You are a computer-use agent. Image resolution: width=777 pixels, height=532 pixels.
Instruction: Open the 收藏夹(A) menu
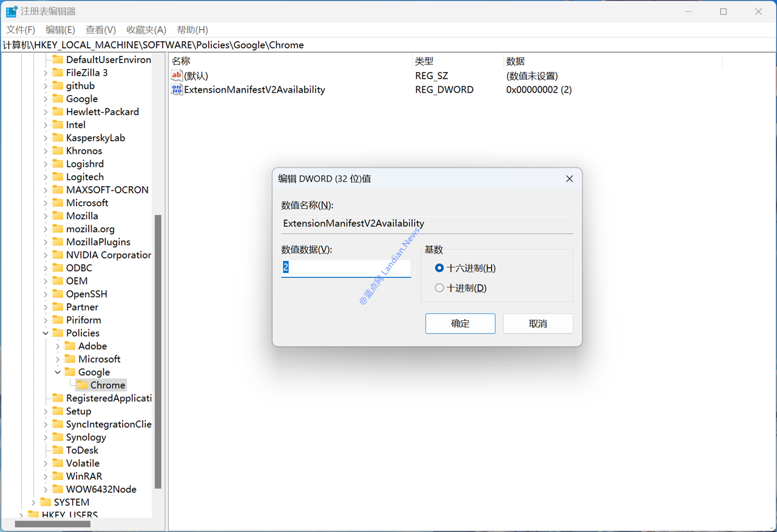tap(146, 30)
